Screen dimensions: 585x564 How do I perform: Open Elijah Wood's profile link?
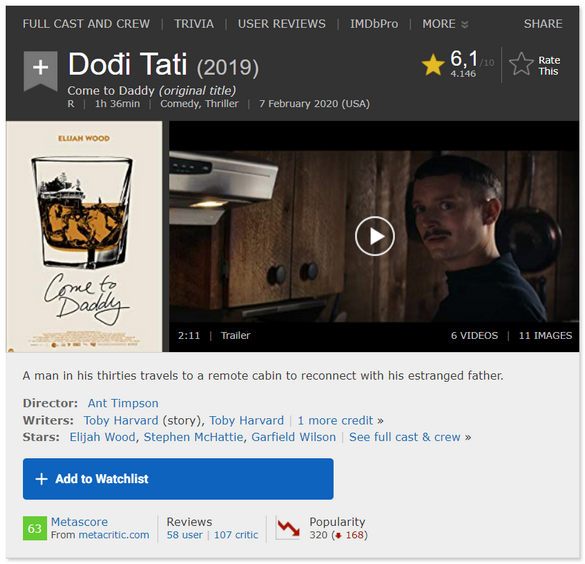102,437
